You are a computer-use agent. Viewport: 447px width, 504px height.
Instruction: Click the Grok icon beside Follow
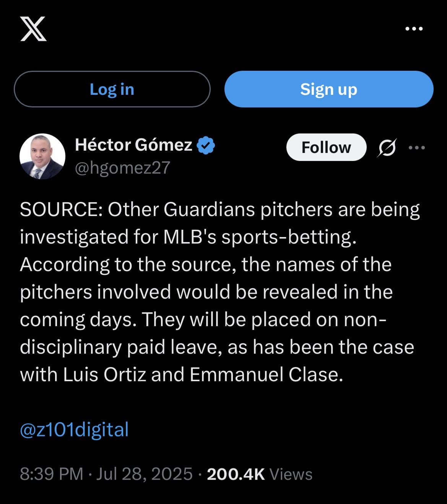(387, 148)
